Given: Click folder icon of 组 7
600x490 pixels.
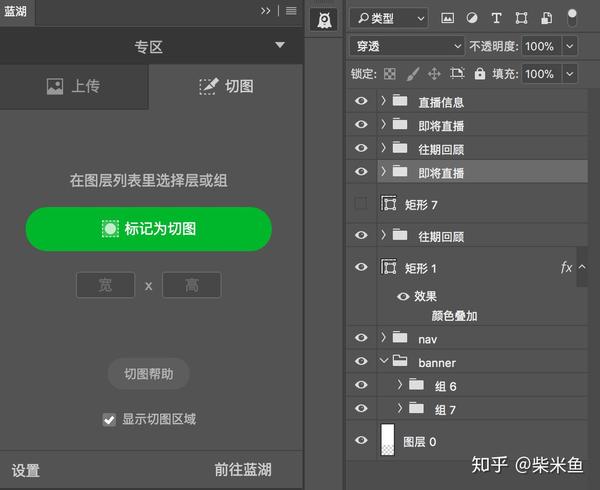Looking at the screenshot, I should (416, 408).
